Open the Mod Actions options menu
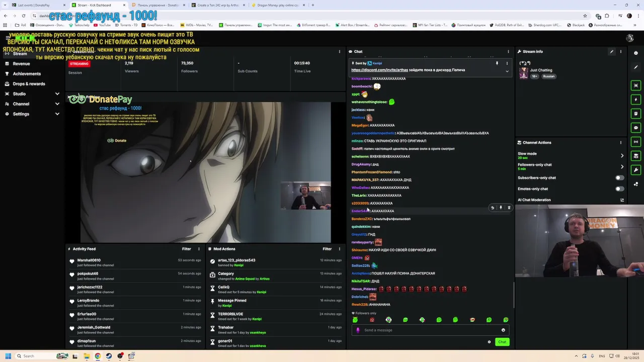This screenshot has width=644, height=362. coord(339,249)
